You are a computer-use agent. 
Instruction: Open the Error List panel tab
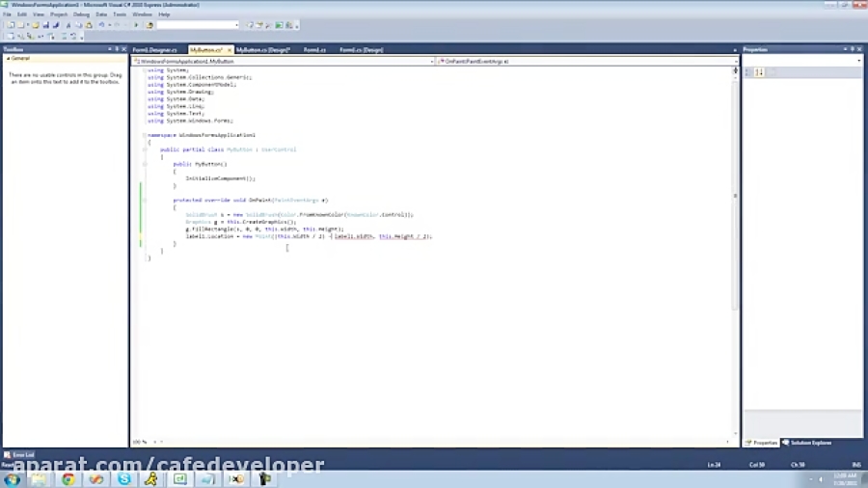pyautogui.click(x=19, y=455)
